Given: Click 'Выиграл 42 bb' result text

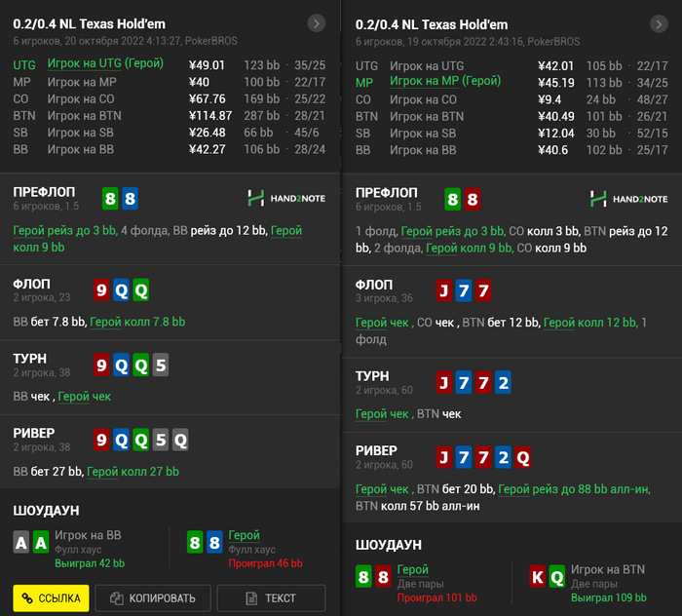Looking at the screenshot, I should click(x=90, y=563).
